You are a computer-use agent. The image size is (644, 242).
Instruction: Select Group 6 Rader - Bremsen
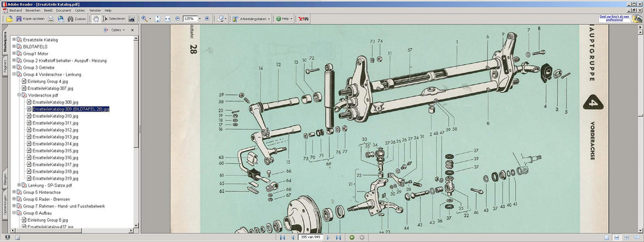[47, 199]
